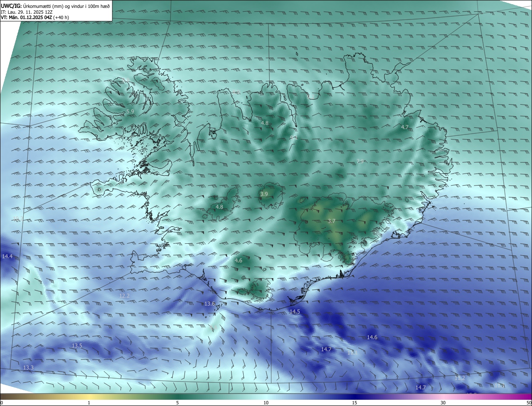532x406 pixels.
Task: Select the 4.7 value label in northeast Iceland
Action: pyautogui.click(x=405, y=127)
